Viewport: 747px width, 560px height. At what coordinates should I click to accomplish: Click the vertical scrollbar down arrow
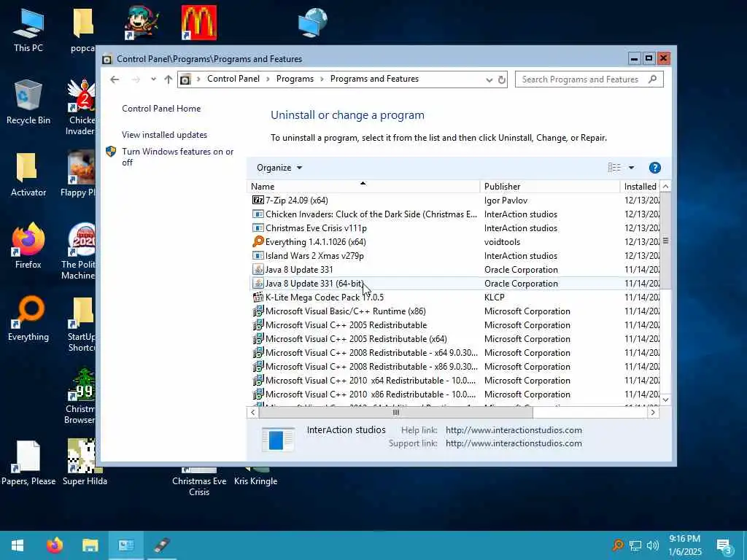tap(665, 400)
